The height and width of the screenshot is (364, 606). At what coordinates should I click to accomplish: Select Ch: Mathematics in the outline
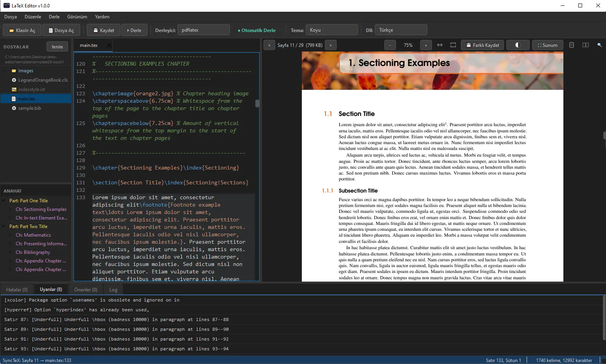[x=33, y=235]
